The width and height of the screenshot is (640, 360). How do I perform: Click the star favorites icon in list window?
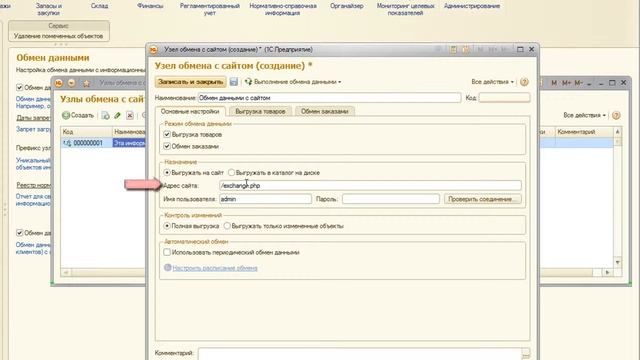click(x=87, y=83)
